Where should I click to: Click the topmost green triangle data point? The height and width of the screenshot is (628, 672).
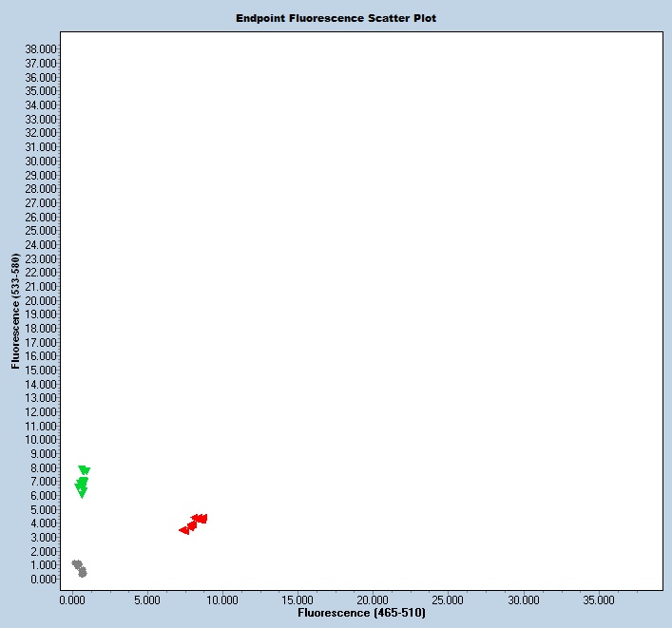click(84, 470)
